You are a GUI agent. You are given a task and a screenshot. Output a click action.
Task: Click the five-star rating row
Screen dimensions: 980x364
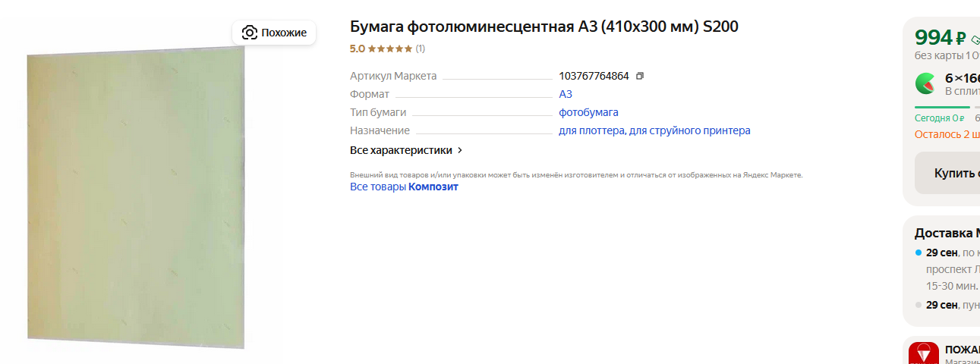tap(389, 49)
